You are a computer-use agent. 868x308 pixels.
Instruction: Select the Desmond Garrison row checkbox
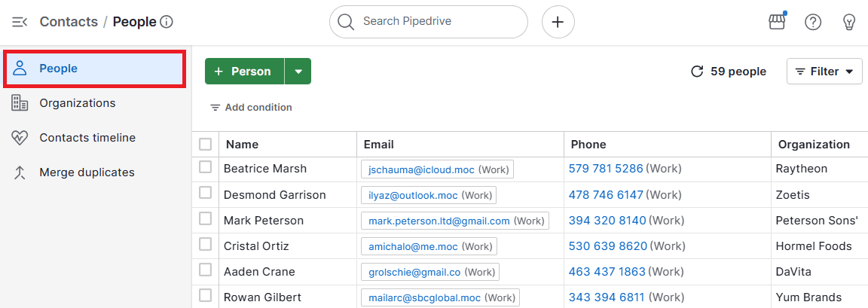pos(206,193)
